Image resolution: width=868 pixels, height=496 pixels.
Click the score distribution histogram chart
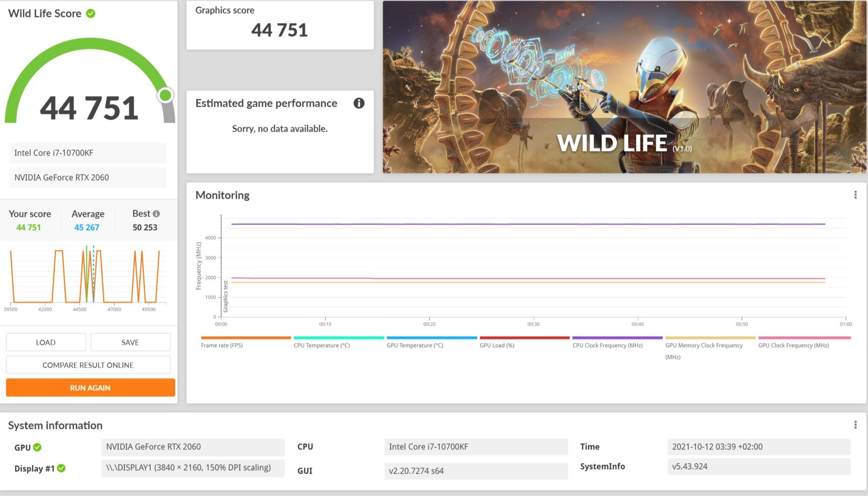click(x=88, y=278)
